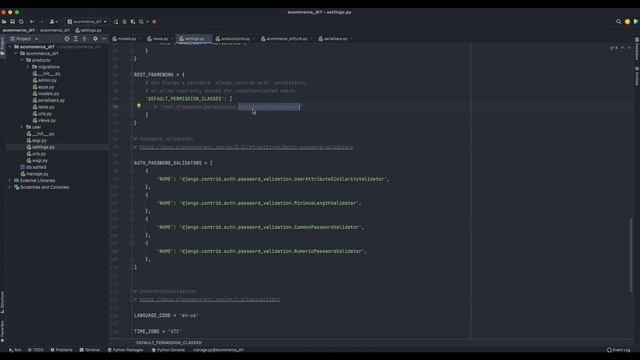Open Search Everywhere magnifier icon
This screenshot has height=360, width=640.
tap(618, 22)
